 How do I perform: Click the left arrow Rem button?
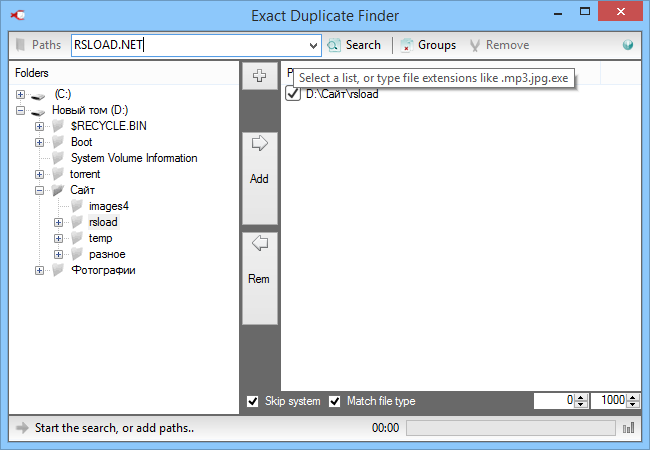pos(260,278)
